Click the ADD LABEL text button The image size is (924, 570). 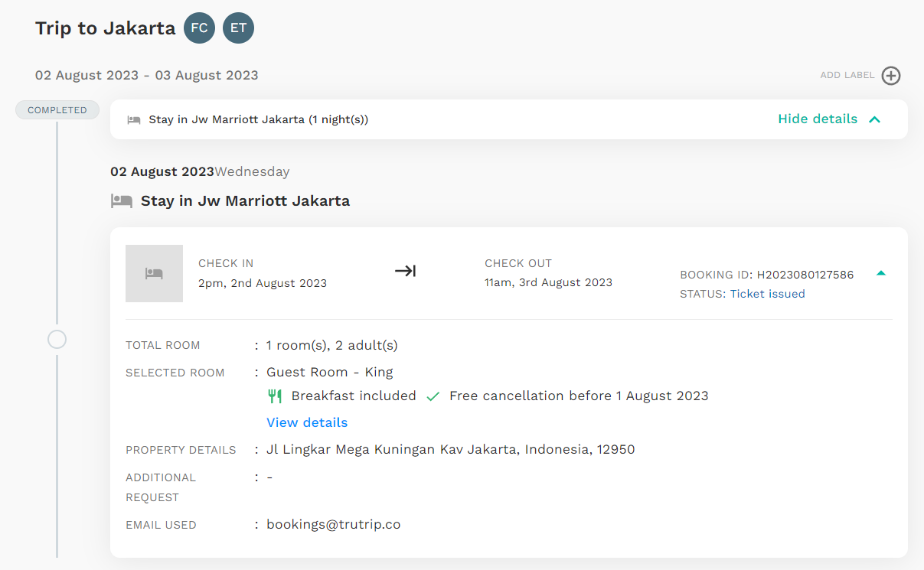[847, 76]
